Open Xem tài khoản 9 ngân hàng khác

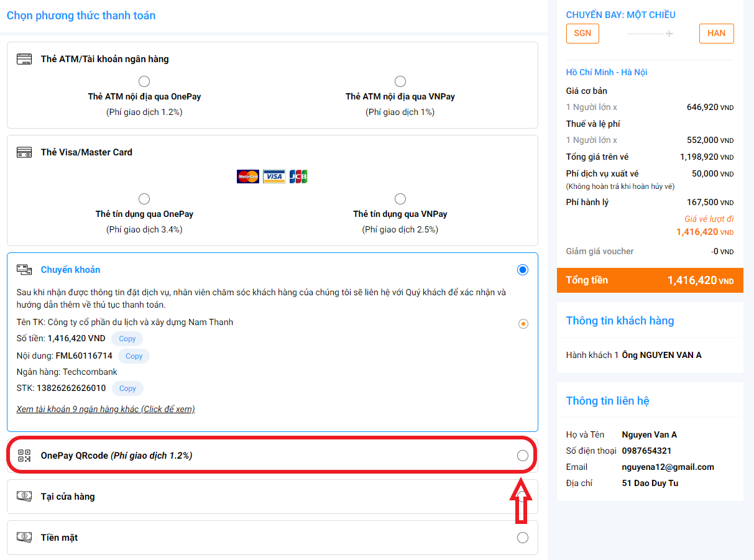click(x=106, y=409)
